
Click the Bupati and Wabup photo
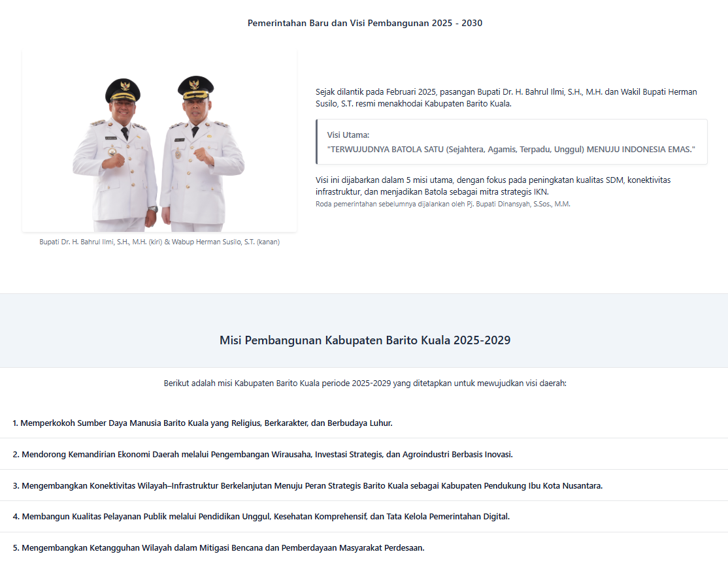159,141
